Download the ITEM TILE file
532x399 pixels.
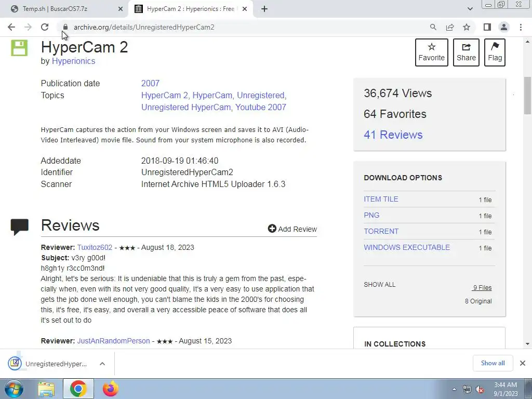381,199
